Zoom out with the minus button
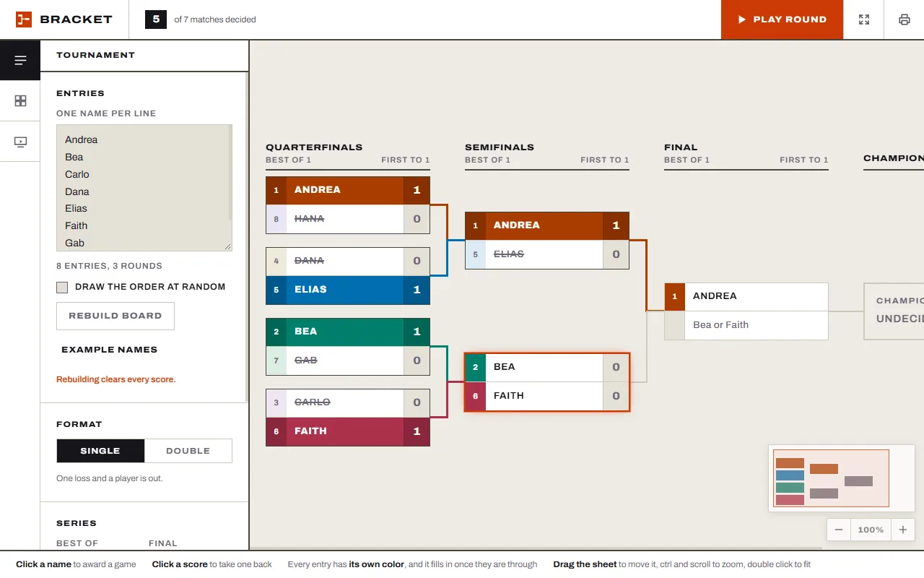Viewport: 924px width, 578px height. (x=839, y=530)
